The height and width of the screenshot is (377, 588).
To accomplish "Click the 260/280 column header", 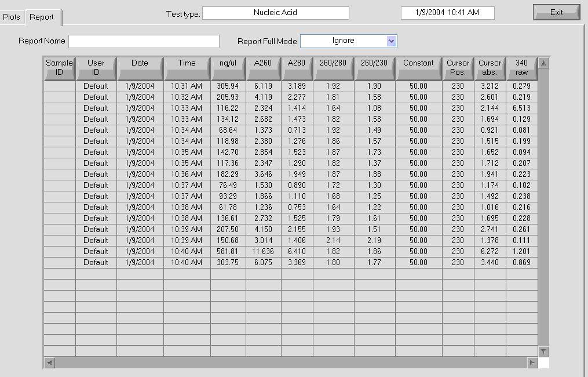I will (333, 68).
